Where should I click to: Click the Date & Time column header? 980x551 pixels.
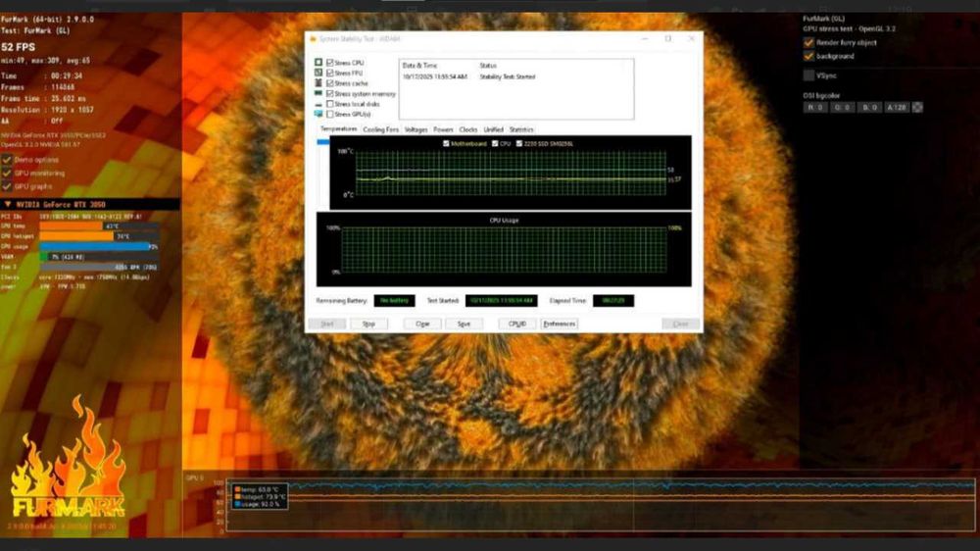pyautogui.click(x=420, y=66)
